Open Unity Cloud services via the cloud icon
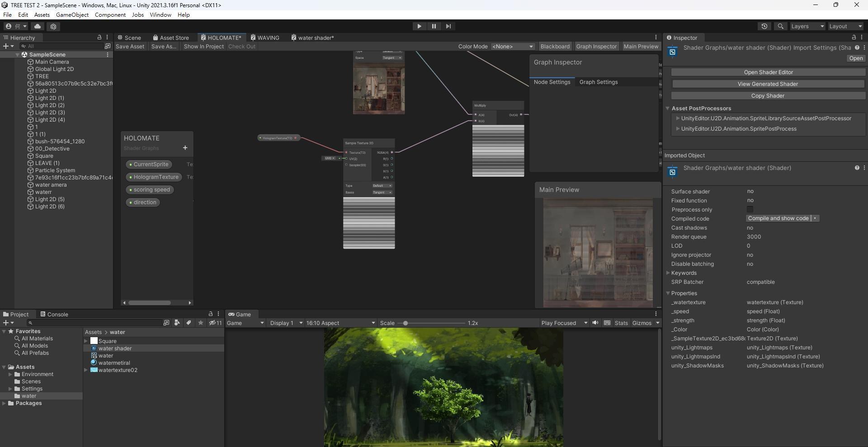The height and width of the screenshot is (447, 868). pos(37,26)
